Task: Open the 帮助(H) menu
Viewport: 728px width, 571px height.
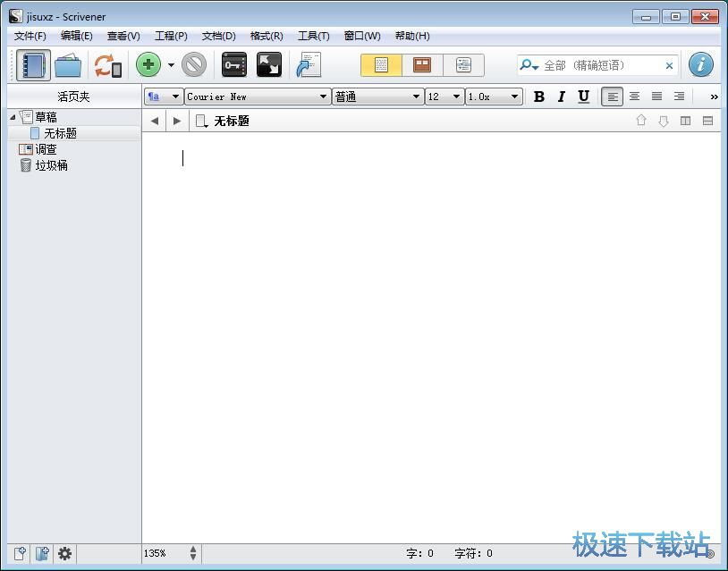Action: pyautogui.click(x=412, y=36)
